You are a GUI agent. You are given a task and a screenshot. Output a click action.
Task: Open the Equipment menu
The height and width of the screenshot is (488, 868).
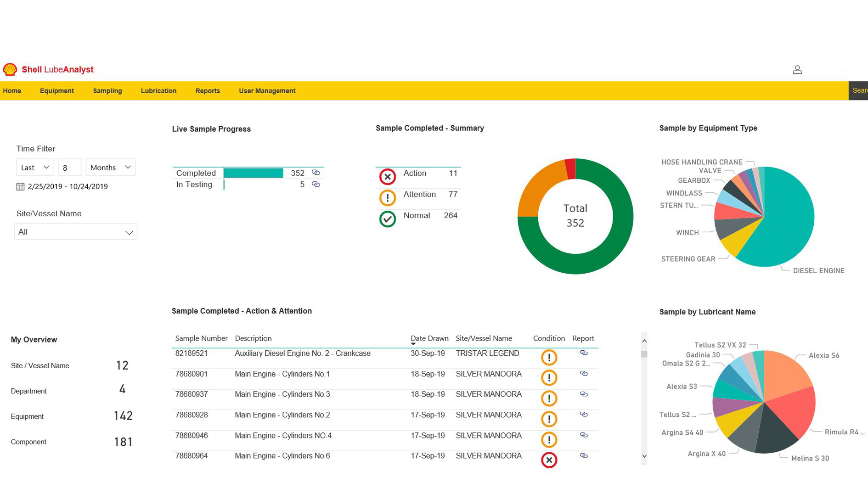(x=57, y=91)
